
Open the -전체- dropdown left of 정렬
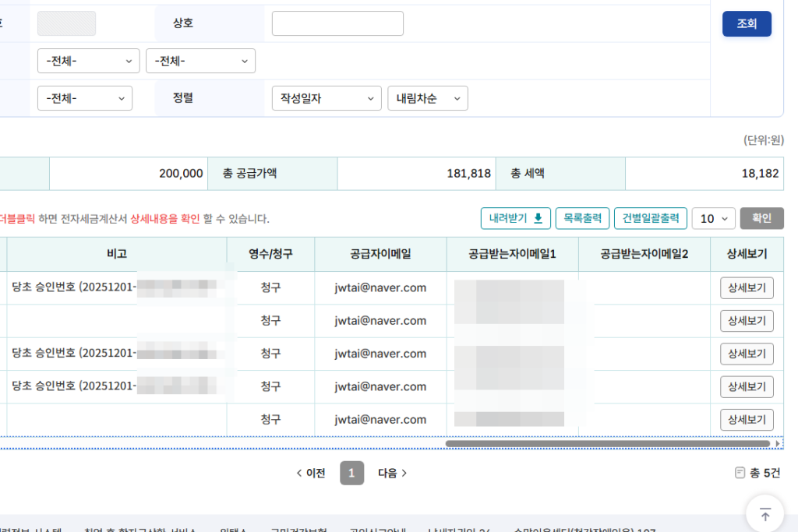click(85, 98)
